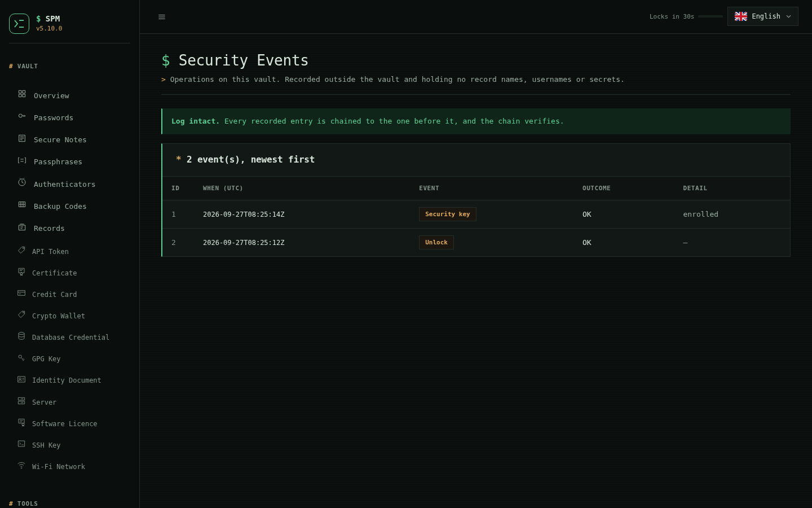Click the auto-lock countdown progress bar

710,16
